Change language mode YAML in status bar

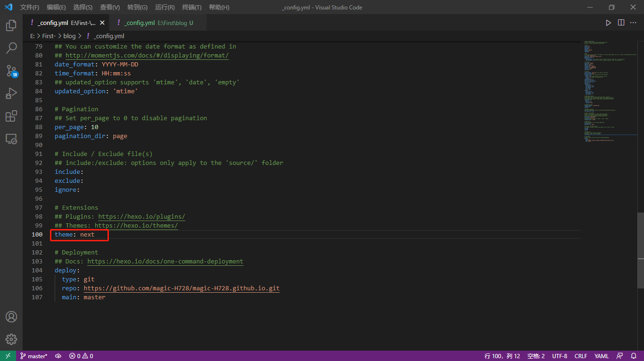tap(601, 356)
